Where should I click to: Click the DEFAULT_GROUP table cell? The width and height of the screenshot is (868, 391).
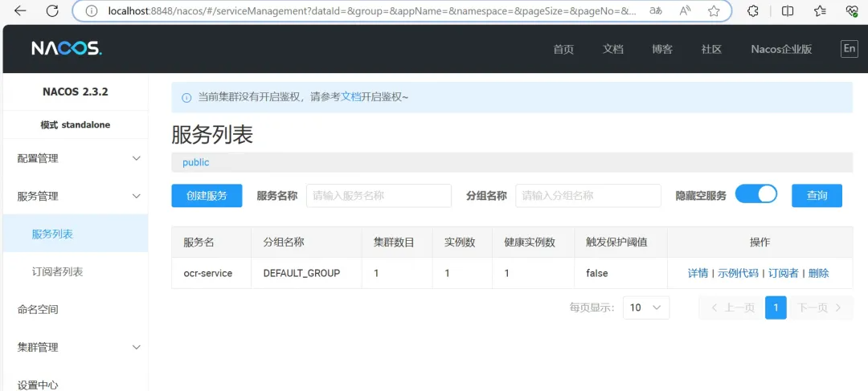[x=307, y=273]
